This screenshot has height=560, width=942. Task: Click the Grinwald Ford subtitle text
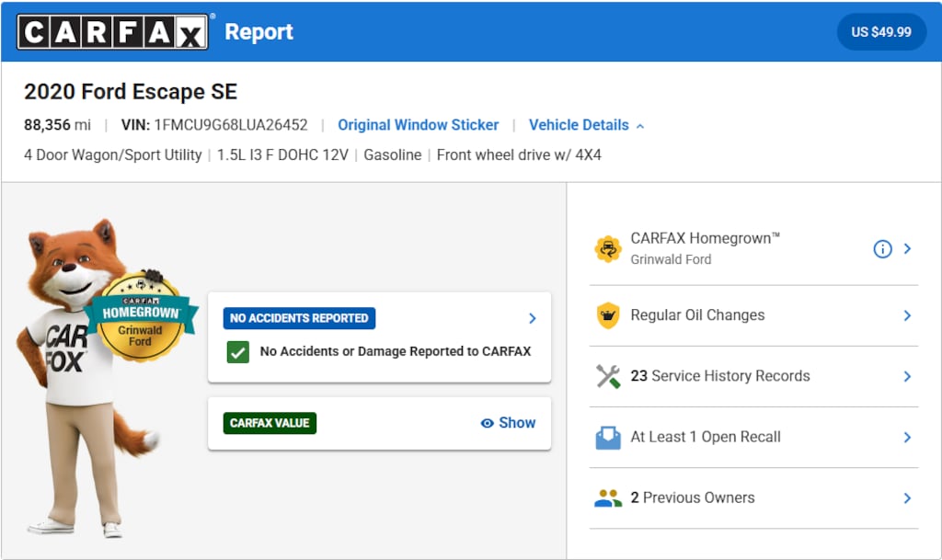point(671,259)
